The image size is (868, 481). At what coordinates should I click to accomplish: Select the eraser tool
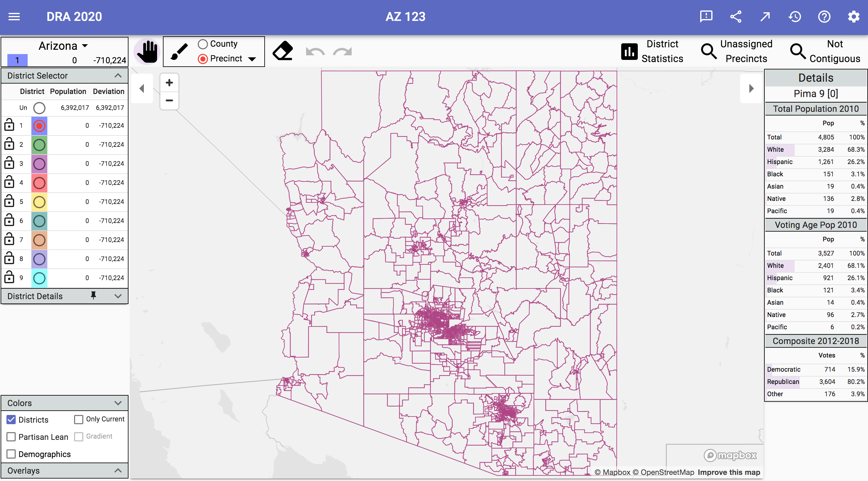click(x=283, y=50)
